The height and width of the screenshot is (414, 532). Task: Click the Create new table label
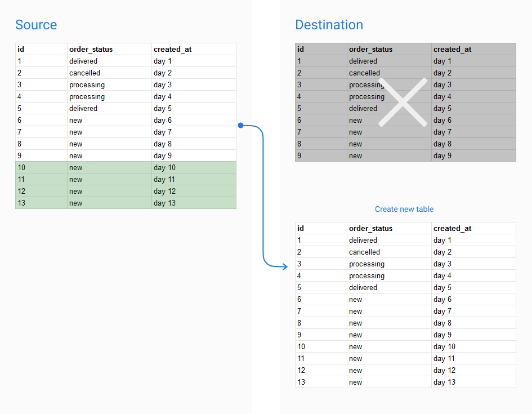pyautogui.click(x=404, y=209)
